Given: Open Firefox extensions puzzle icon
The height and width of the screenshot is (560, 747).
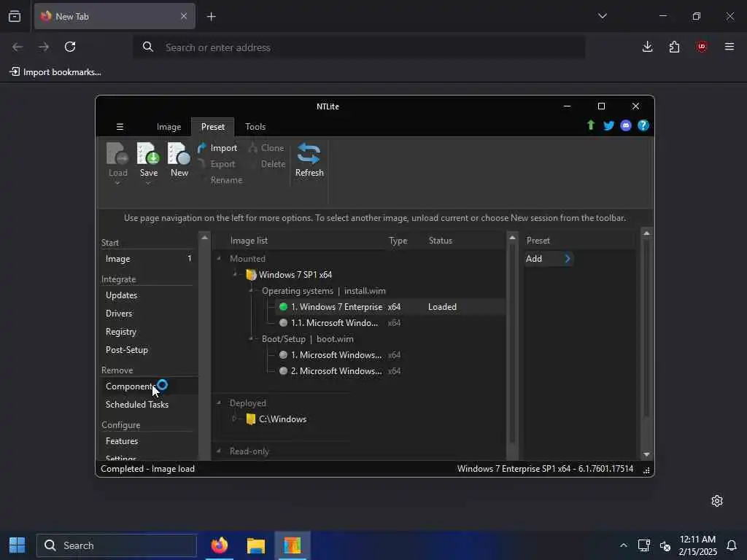Looking at the screenshot, I should click(x=674, y=47).
